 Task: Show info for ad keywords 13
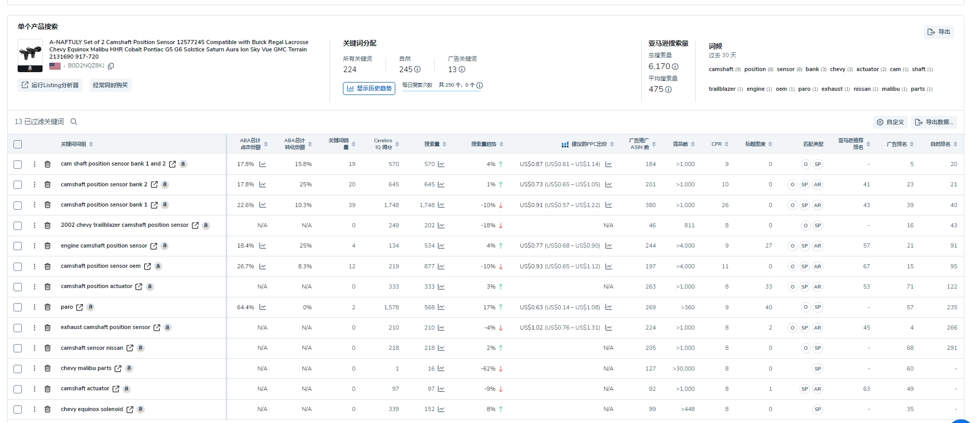click(462, 70)
